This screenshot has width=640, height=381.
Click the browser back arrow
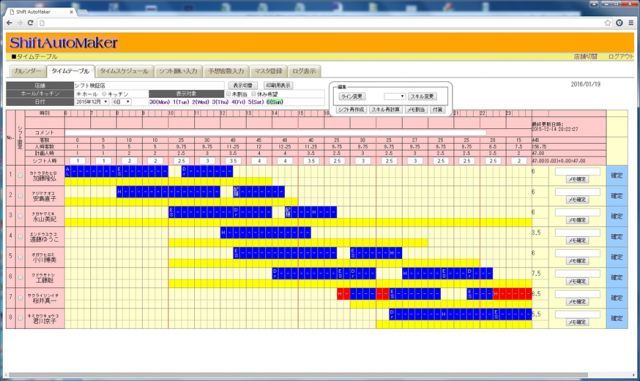click(9, 23)
